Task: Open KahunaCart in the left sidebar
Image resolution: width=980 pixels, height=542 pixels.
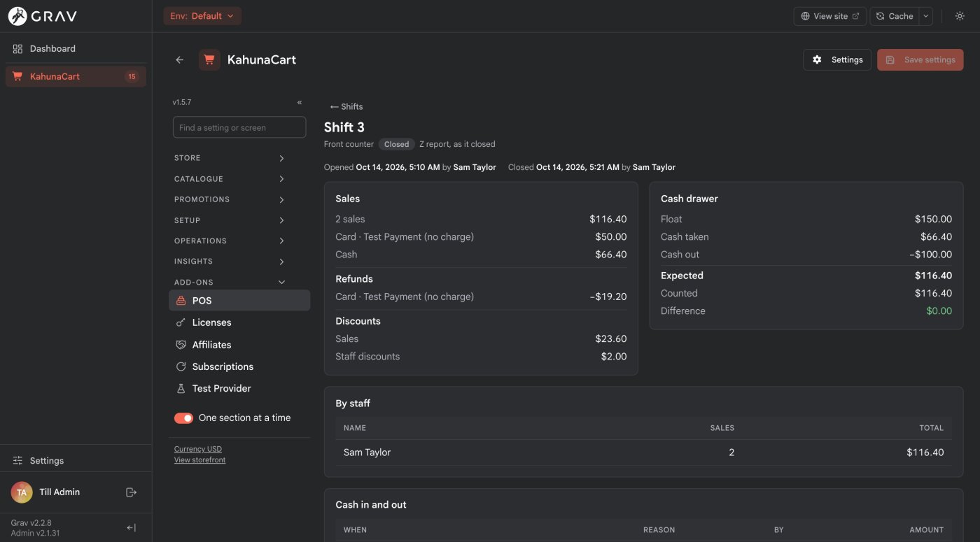Action: click(76, 76)
